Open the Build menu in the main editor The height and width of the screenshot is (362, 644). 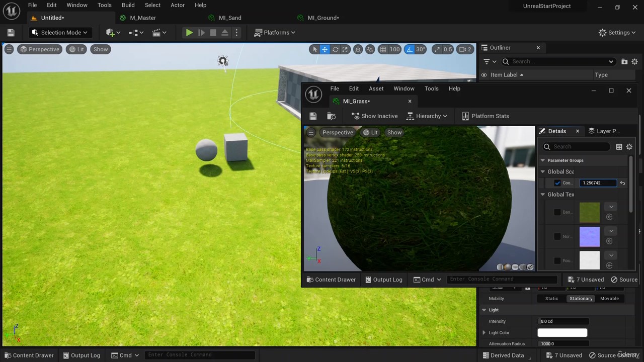point(128,5)
